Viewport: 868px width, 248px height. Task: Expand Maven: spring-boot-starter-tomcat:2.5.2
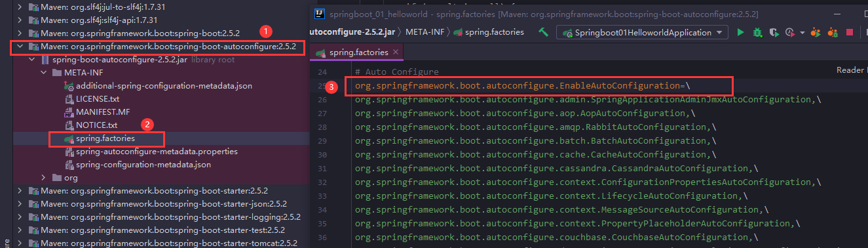pyautogui.click(x=20, y=243)
